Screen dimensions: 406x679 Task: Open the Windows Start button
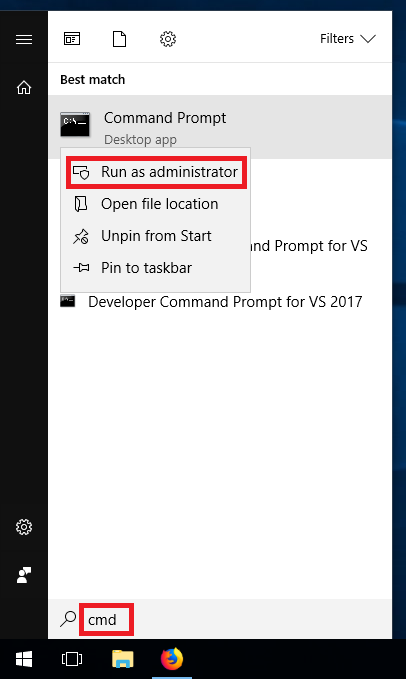[24, 659]
